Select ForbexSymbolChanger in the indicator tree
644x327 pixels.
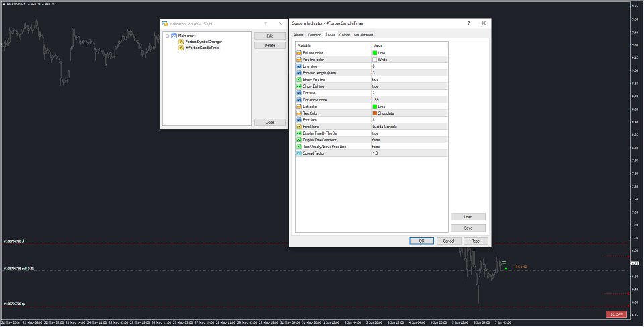(x=204, y=42)
